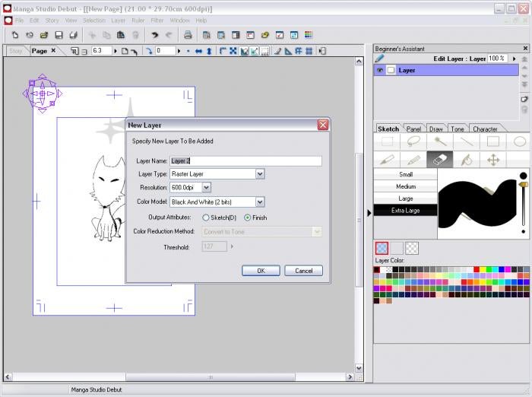The image size is (532, 397).
Task: Open the Window menu
Action: coord(179,21)
